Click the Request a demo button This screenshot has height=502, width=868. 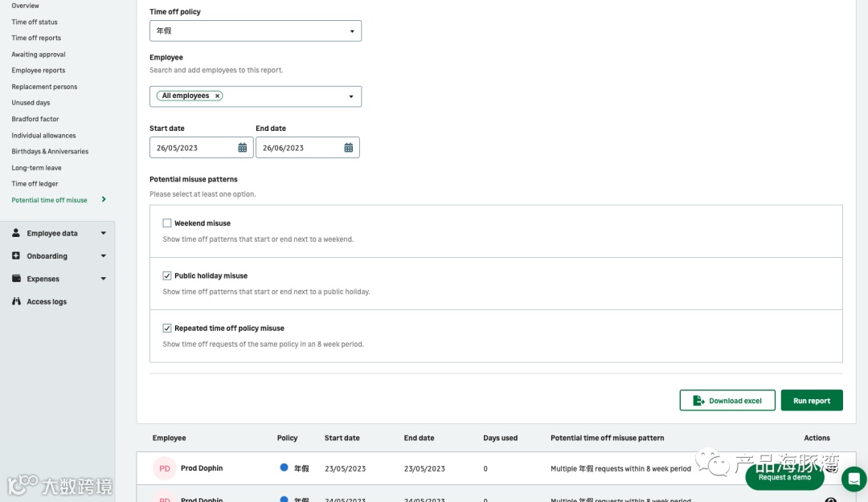pyautogui.click(x=784, y=477)
